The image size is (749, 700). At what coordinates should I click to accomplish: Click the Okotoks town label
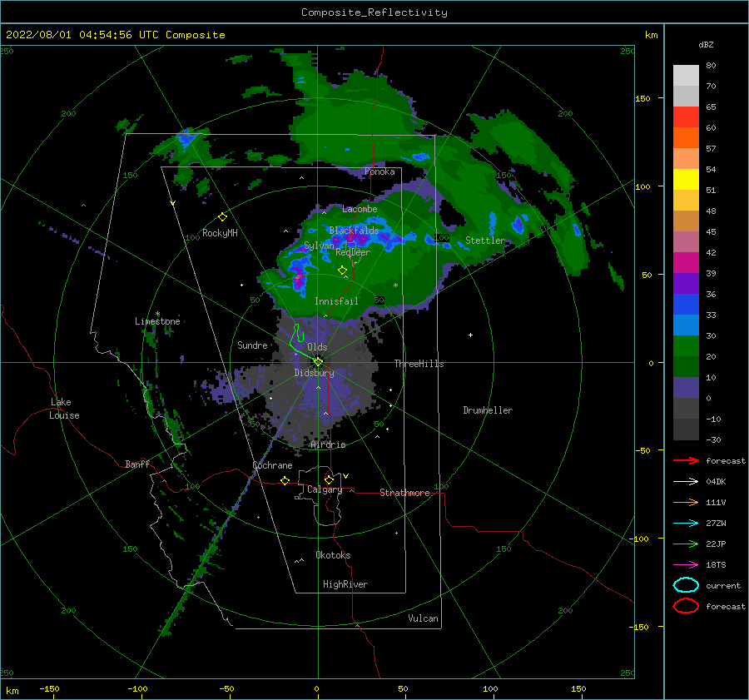point(333,555)
